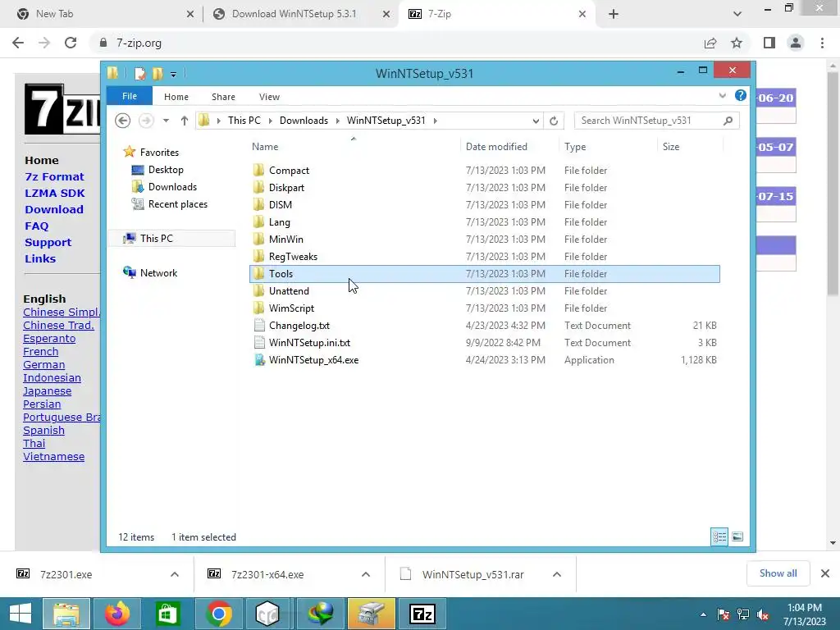Open Explorer help icon
Image resolution: width=840 pixels, height=630 pixels.
[x=741, y=95]
